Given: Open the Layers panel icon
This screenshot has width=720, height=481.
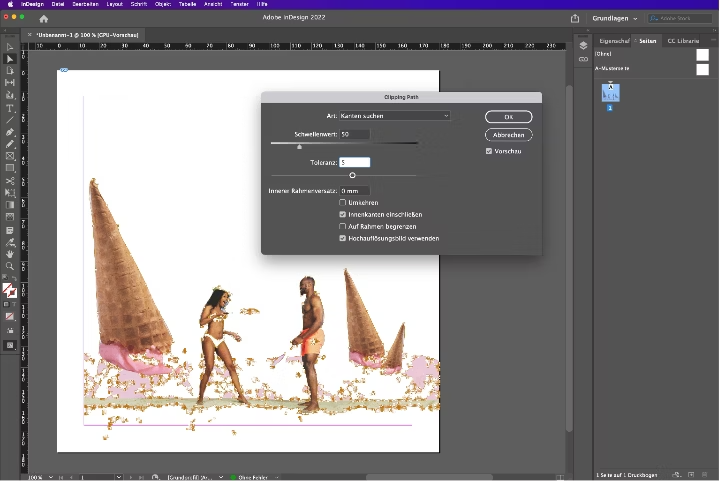Looking at the screenshot, I should pos(584,45).
